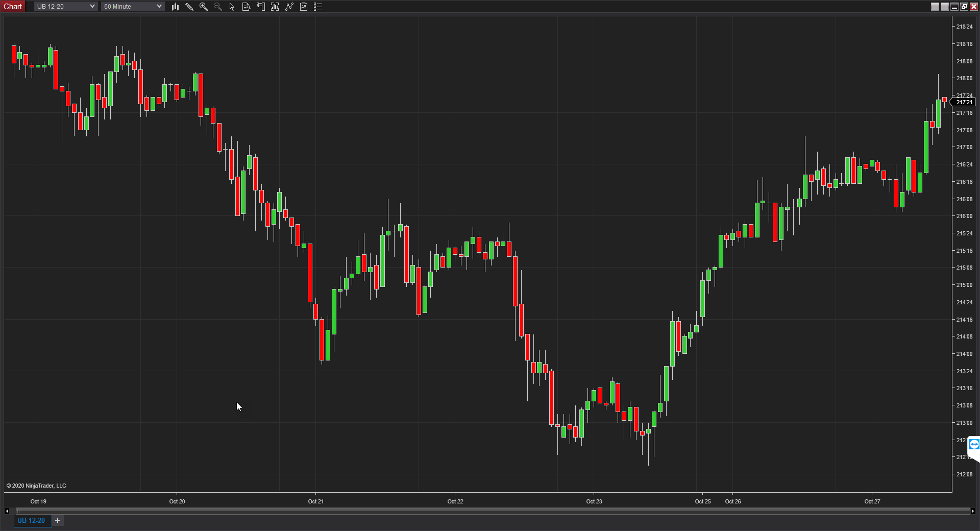Click the 218'24 price axis label

pos(964,27)
